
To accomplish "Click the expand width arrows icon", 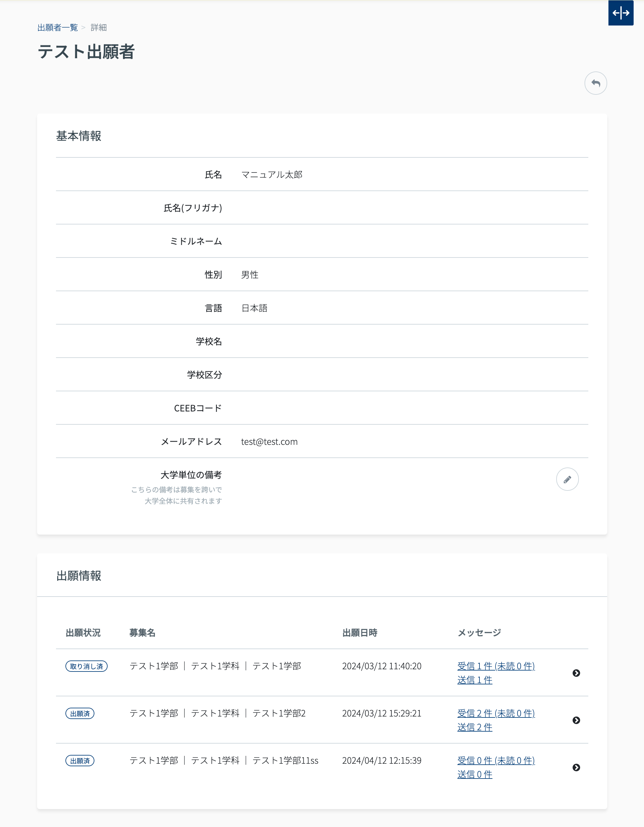I will 620,13.
